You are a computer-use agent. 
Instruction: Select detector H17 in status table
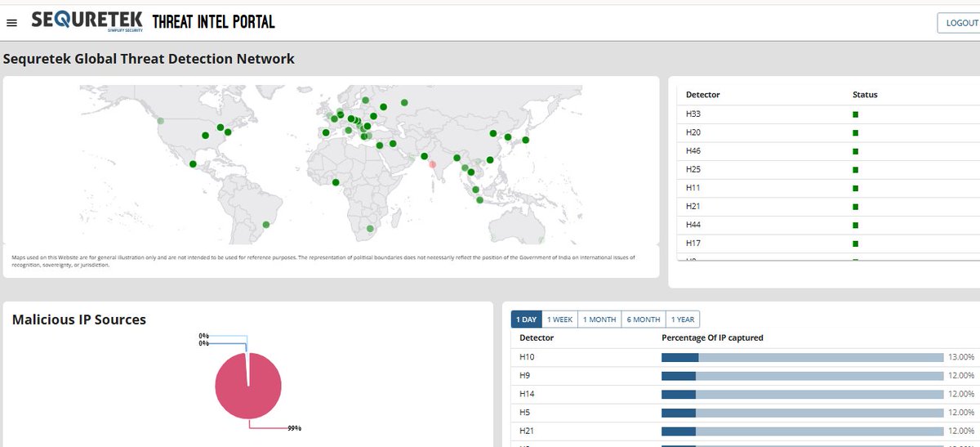pos(693,244)
